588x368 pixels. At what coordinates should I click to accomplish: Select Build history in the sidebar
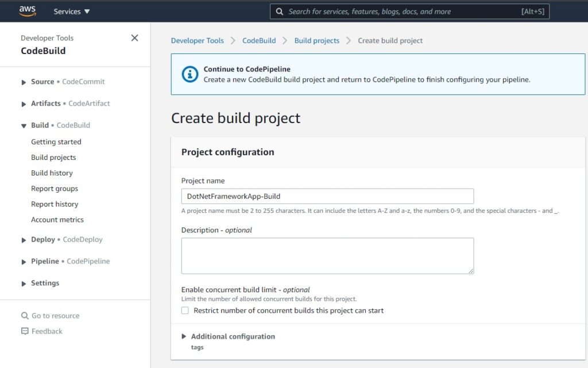click(x=52, y=172)
